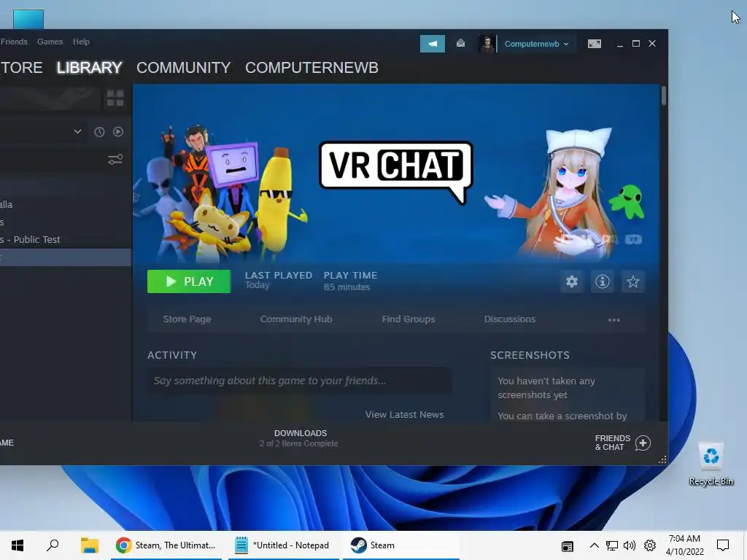747x560 pixels.
Task: Click the tray news widget icon
Action: pyautogui.click(x=567, y=545)
